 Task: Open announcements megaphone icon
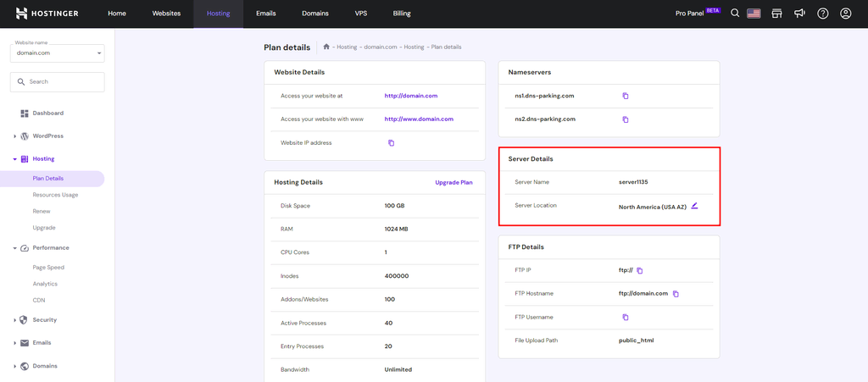point(800,14)
